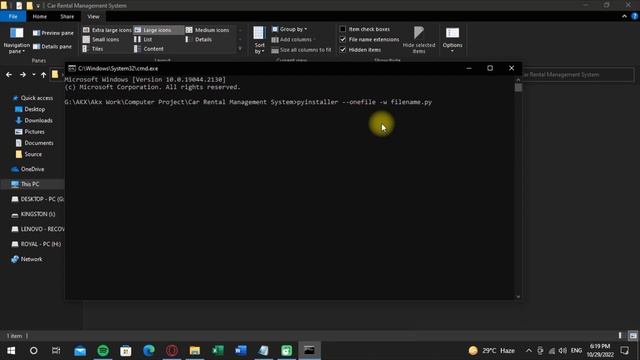This screenshot has width=640, height=360.
Task: Open the Navigation pane button
Action: pyautogui.click(x=16, y=40)
